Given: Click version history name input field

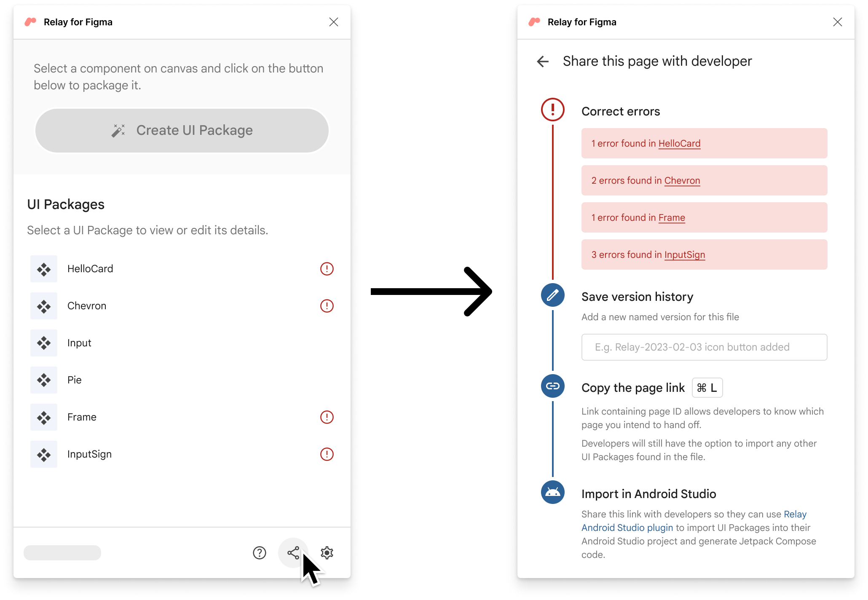Looking at the screenshot, I should coord(704,347).
